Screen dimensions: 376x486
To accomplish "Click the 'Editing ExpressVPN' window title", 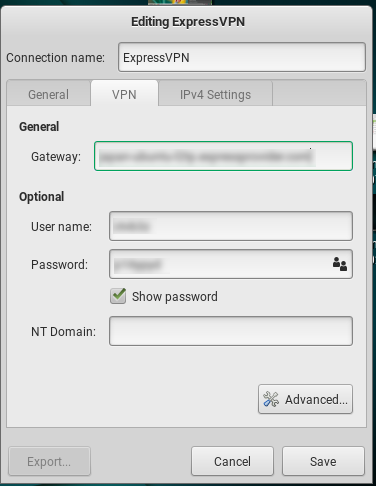I will pyautogui.click(x=188, y=22).
